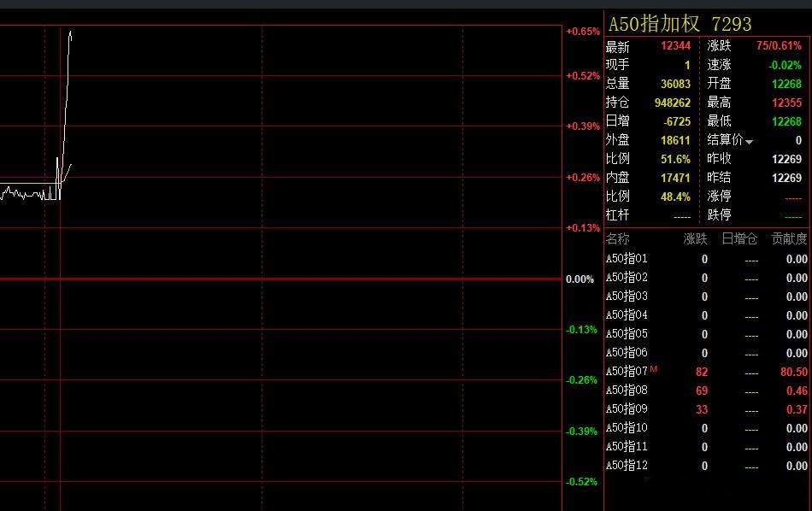The image size is (812, 511).
Task: Click the 48.4% ratio value
Action: (676, 197)
